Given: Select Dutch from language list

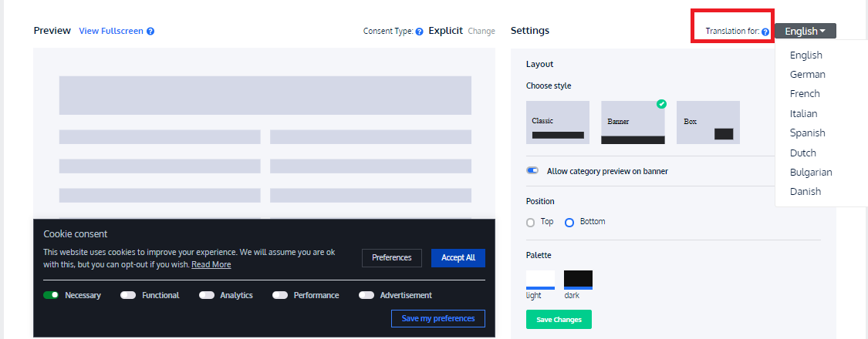Looking at the screenshot, I should (x=802, y=153).
